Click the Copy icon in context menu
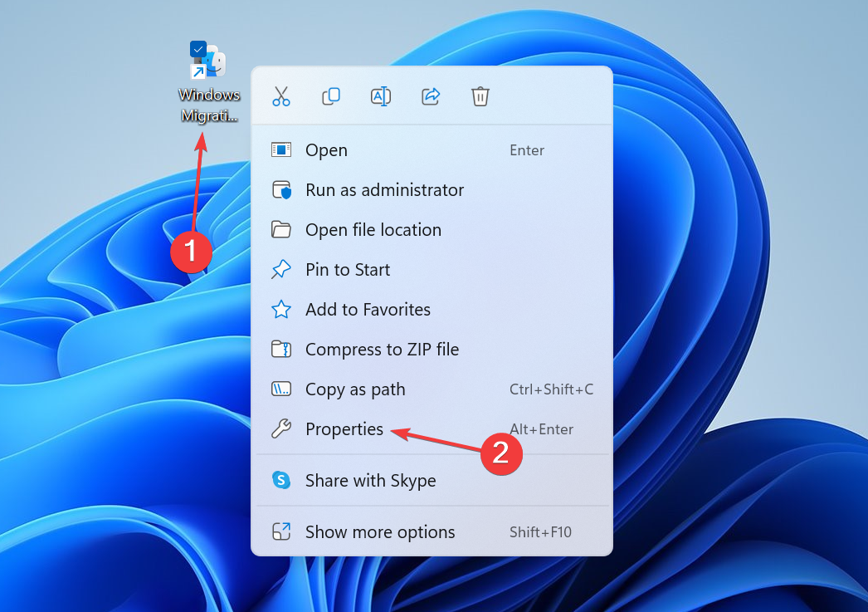This screenshot has height=612, width=868. coord(331,96)
